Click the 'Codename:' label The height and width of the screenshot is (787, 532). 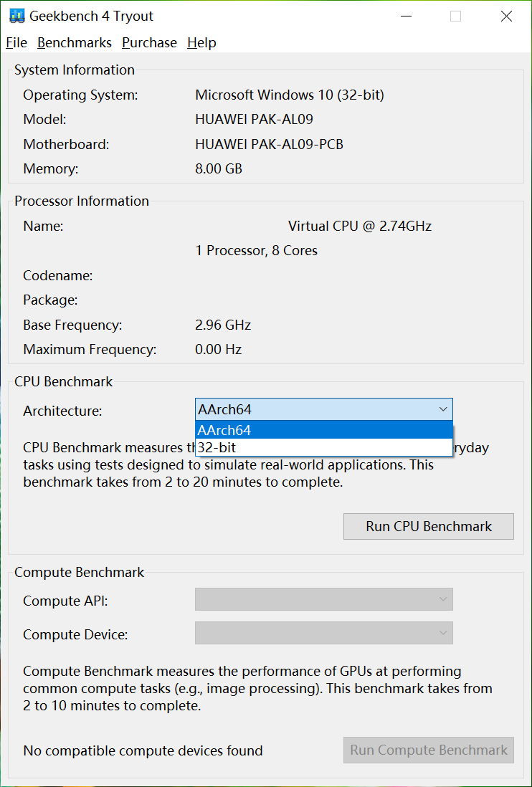pos(57,275)
